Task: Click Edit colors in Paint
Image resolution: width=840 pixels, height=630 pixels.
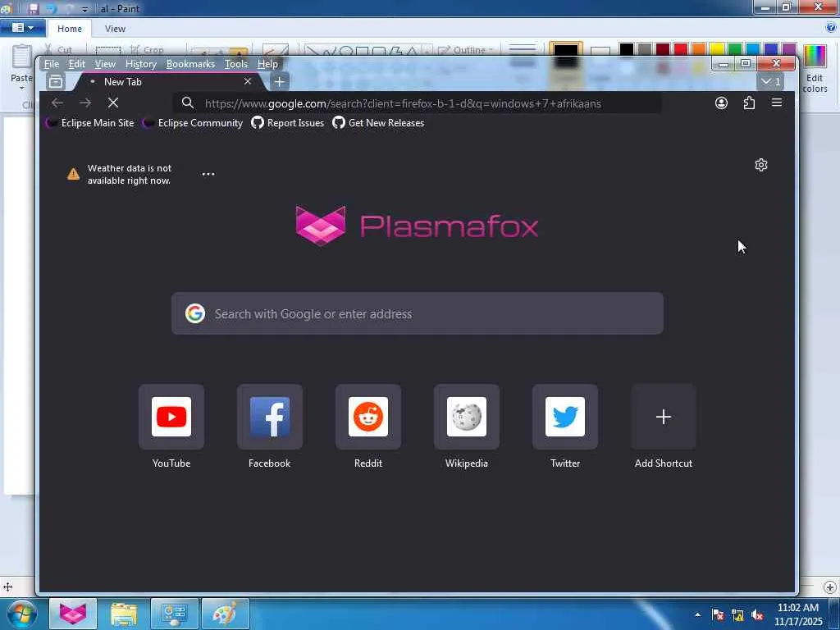Action: (x=815, y=69)
